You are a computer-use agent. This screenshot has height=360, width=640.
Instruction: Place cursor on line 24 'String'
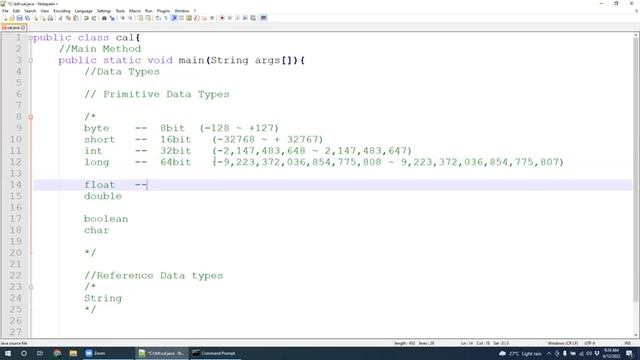(103, 298)
